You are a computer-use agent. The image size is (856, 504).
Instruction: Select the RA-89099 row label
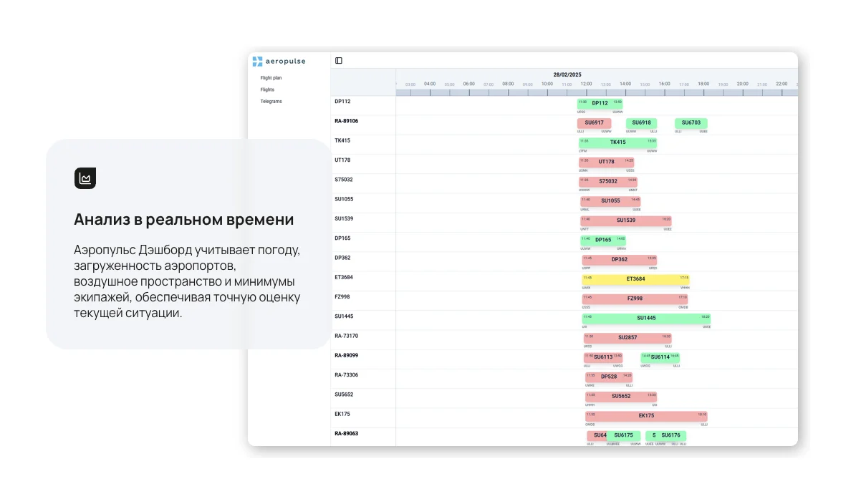[346, 356]
